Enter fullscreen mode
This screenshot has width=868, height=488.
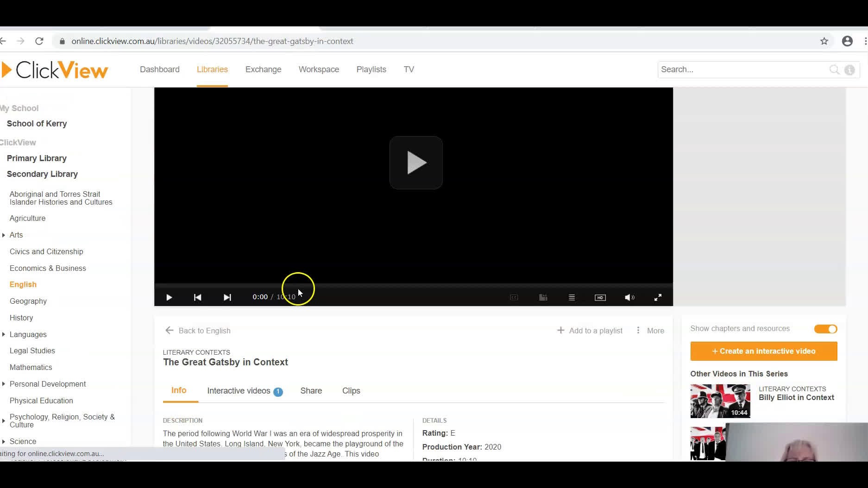658,297
